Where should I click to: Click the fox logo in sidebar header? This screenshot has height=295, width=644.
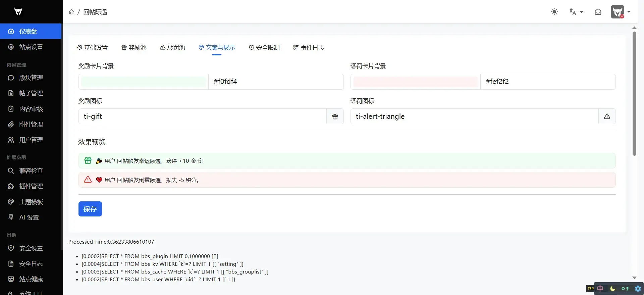point(18,12)
